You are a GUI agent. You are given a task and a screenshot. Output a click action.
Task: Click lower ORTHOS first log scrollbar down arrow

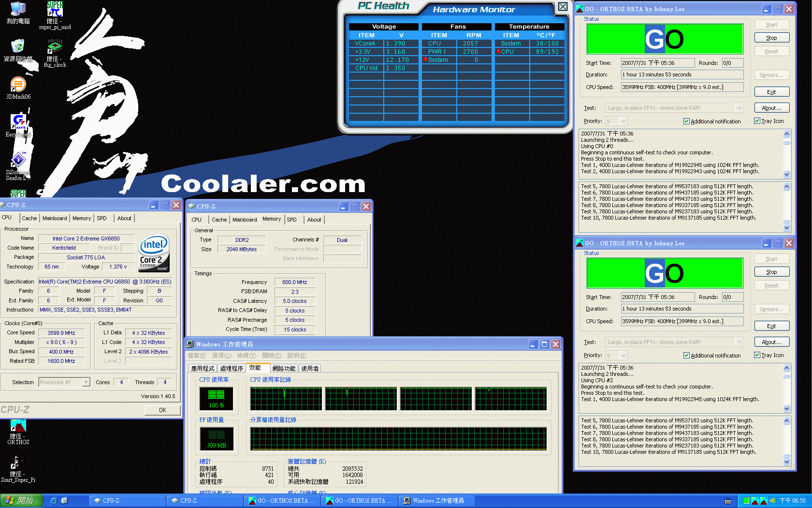pos(786,409)
